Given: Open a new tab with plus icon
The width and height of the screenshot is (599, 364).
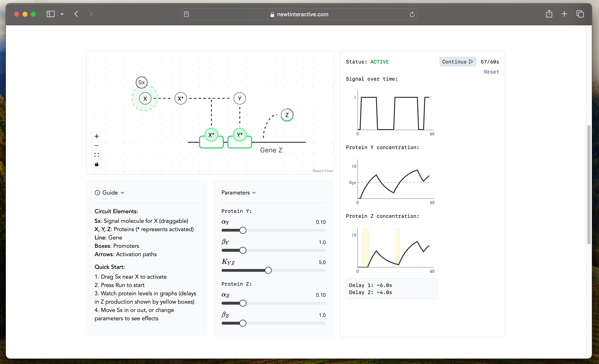Looking at the screenshot, I should click(564, 14).
